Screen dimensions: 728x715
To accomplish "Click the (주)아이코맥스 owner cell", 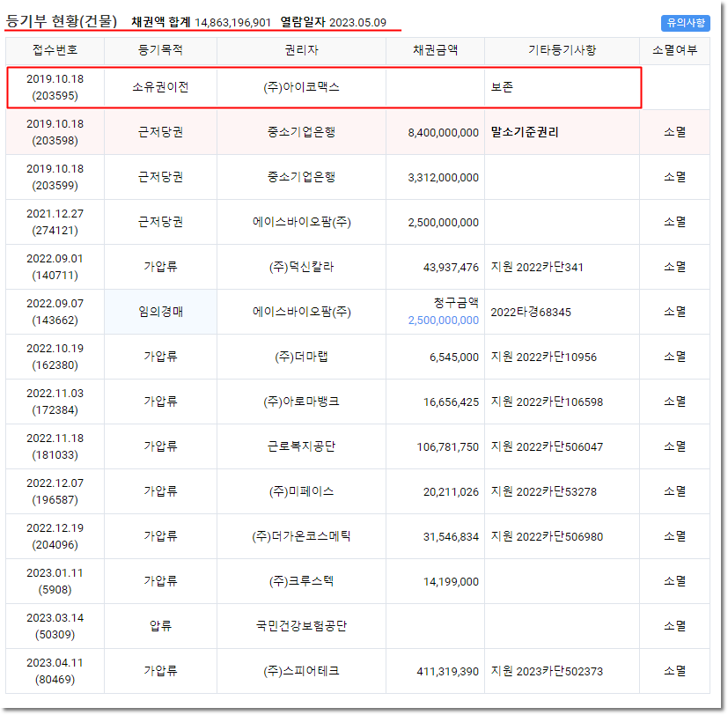I will pyautogui.click(x=301, y=87).
